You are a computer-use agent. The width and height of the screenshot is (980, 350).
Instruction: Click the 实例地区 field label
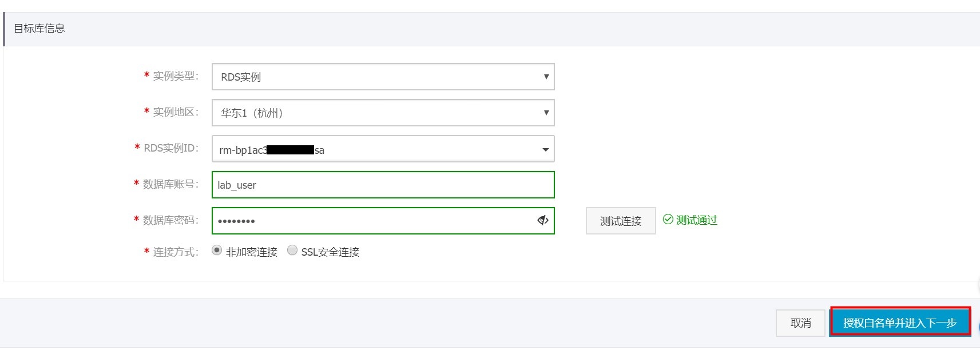(175, 112)
